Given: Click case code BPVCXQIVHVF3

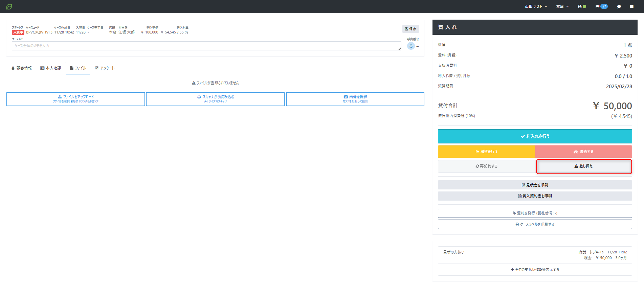Looking at the screenshot, I should tap(39, 32).
